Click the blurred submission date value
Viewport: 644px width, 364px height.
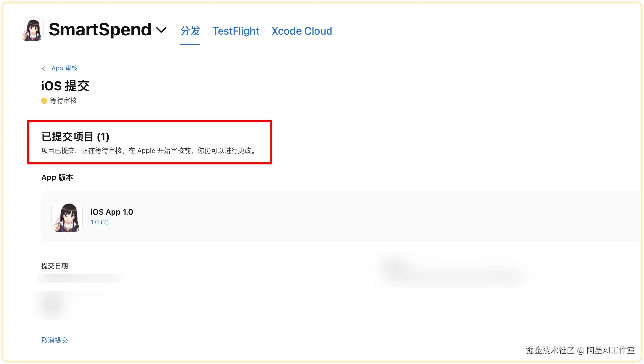pyautogui.click(x=80, y=278)
